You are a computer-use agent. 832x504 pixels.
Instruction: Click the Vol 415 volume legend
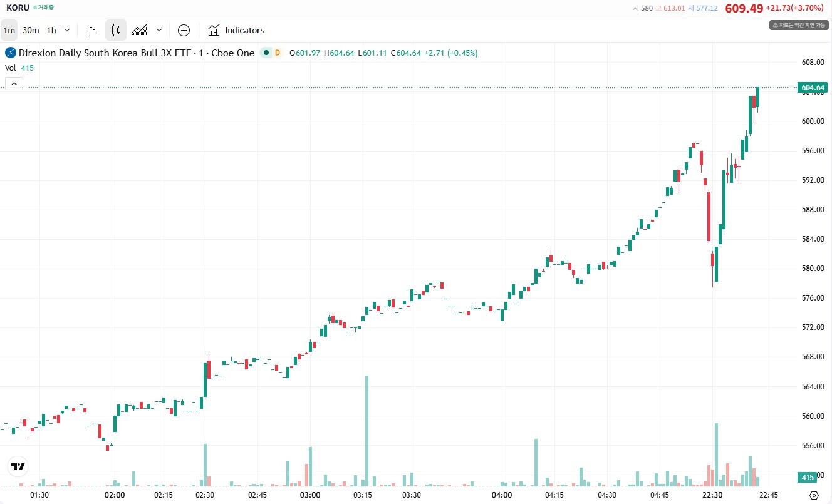click(x=19, y=68)
